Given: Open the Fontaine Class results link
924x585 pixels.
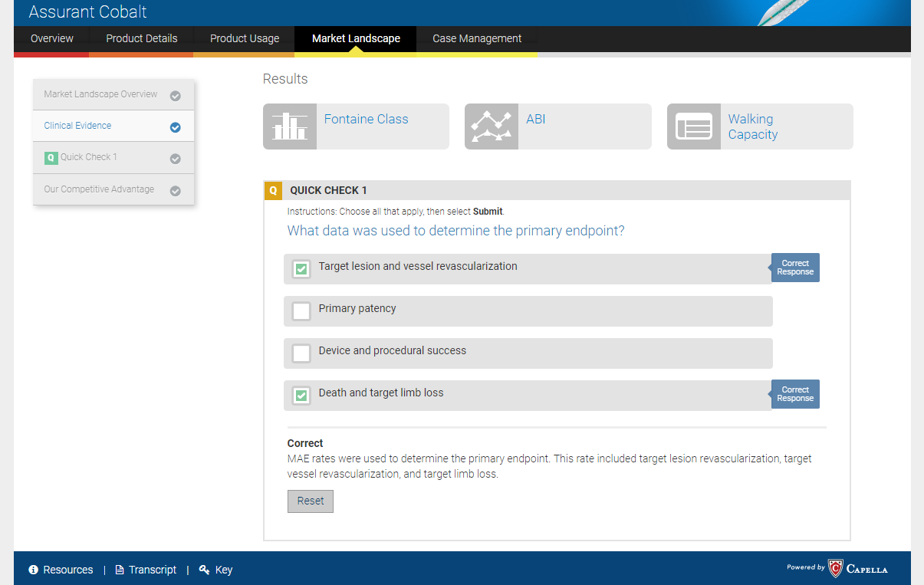Looking at the screenshot, I should 366,119.
